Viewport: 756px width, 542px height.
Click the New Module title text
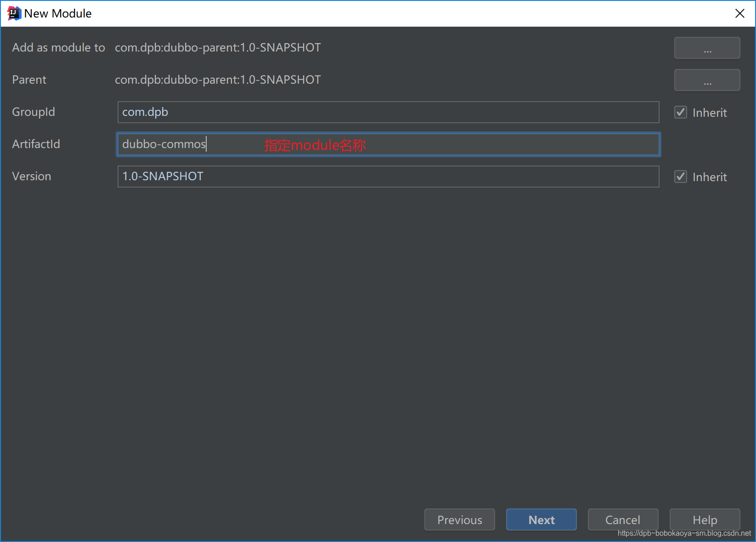coord(58,13)
